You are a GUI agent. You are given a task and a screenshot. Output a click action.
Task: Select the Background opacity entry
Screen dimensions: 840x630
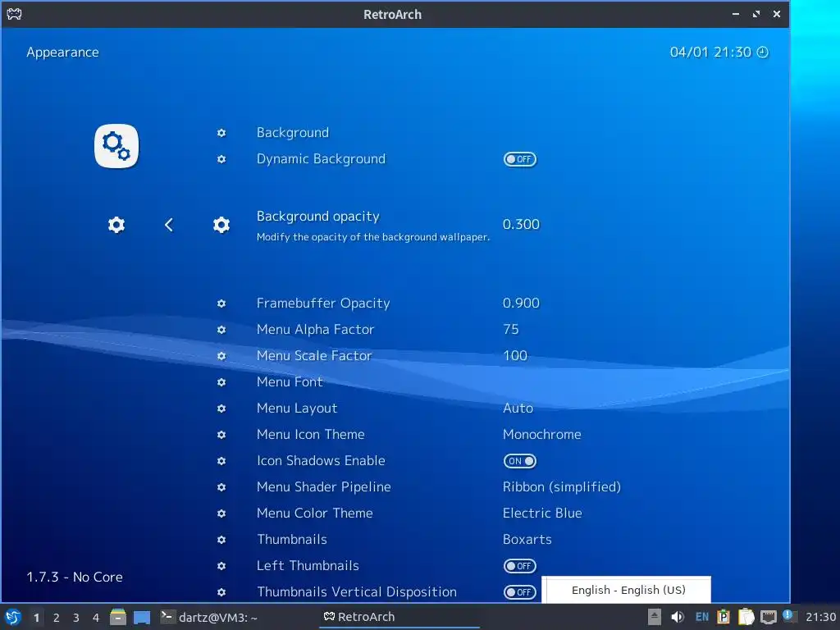pyautogui.click(x=317, y=217)
